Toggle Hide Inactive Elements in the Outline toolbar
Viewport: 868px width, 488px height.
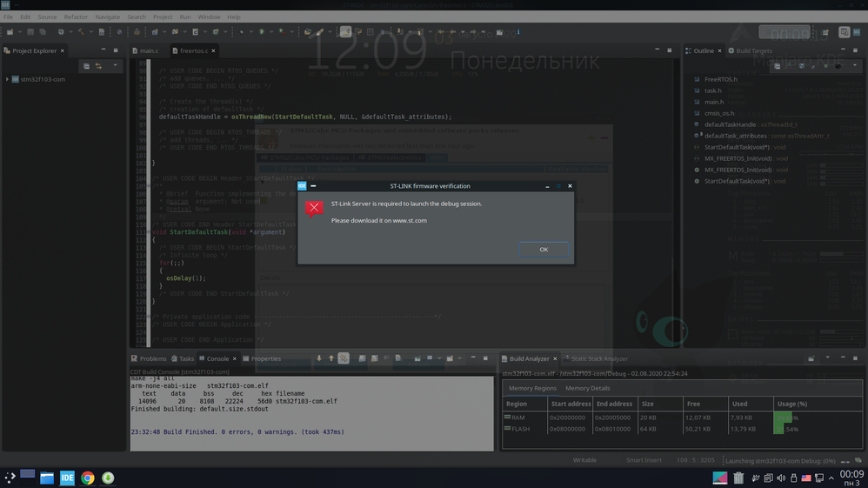pos(838,66)
